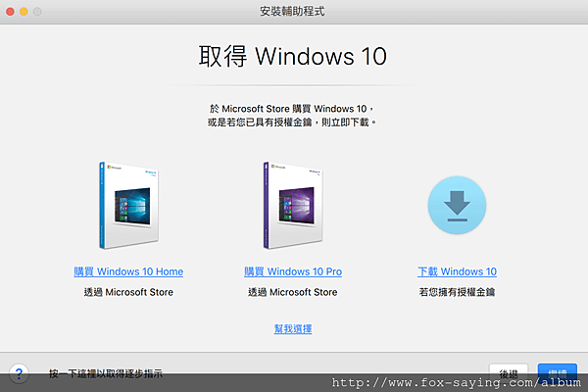
Task: Click the blue 繼續 continue button
Action: [x=558, y=372]
